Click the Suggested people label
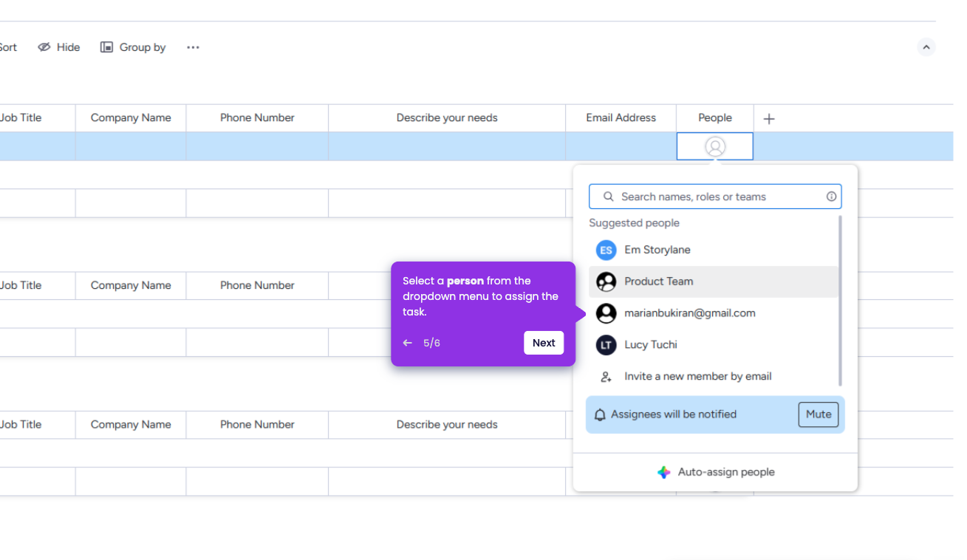Image resolution: width=967 pixels, height=560 pixels. tap(634, 223)
